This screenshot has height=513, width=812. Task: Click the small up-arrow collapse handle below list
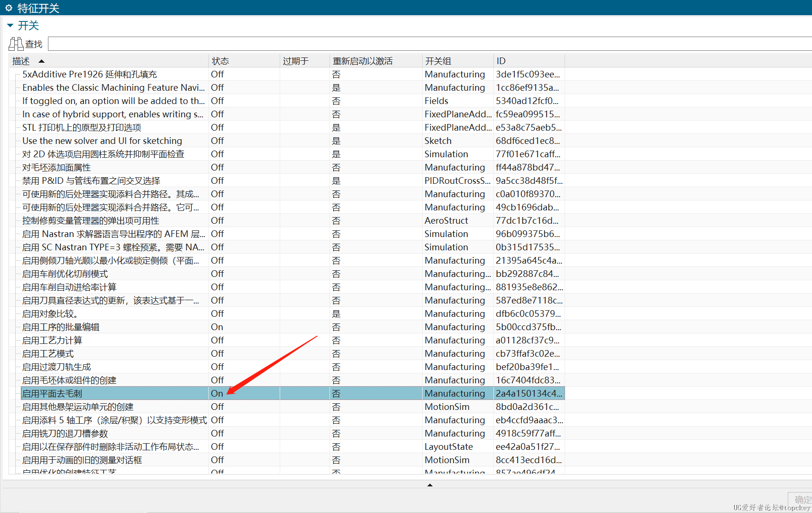click(x=430, y=485)
